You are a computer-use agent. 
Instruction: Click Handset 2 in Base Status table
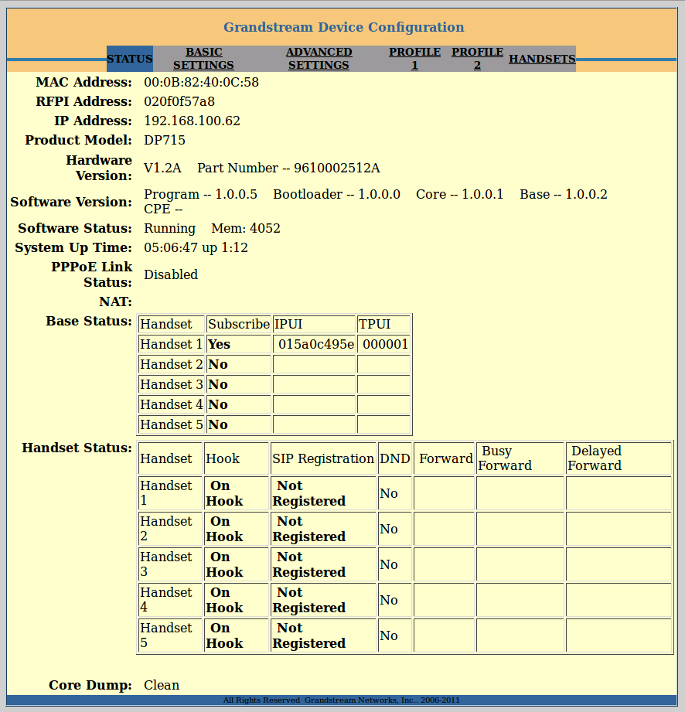tap(171, 364)
